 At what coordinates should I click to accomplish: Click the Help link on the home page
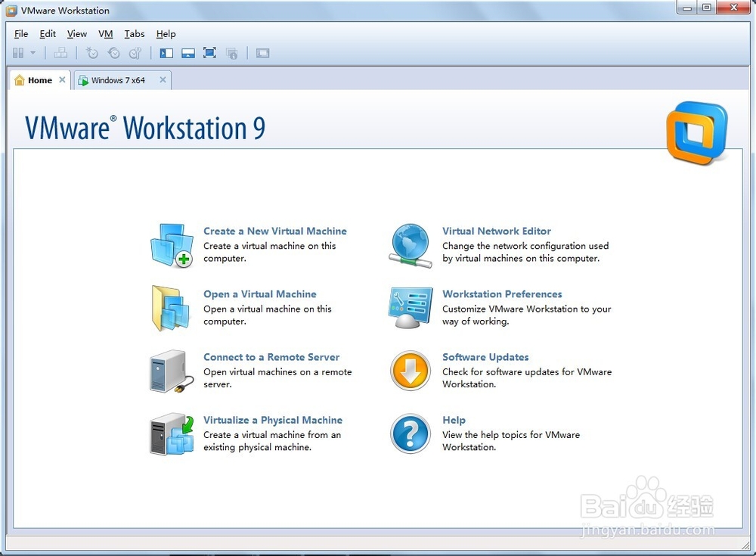click(454, 420)
